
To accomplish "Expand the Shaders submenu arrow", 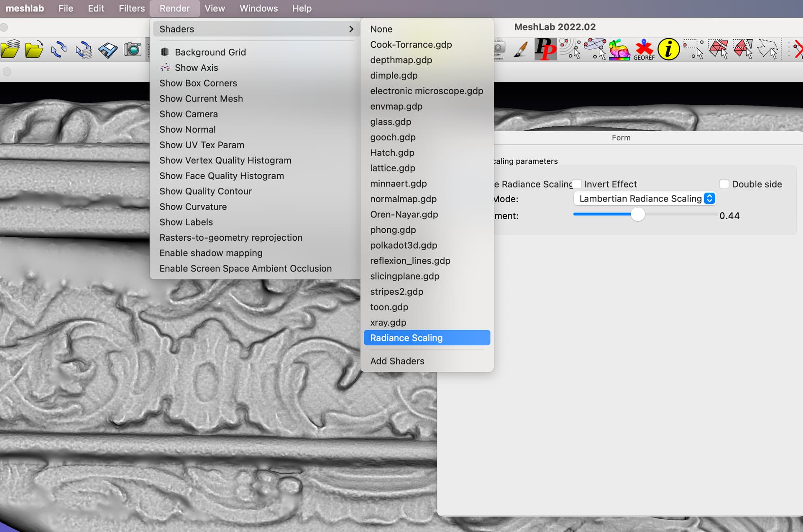I will (x=351, y=29).
